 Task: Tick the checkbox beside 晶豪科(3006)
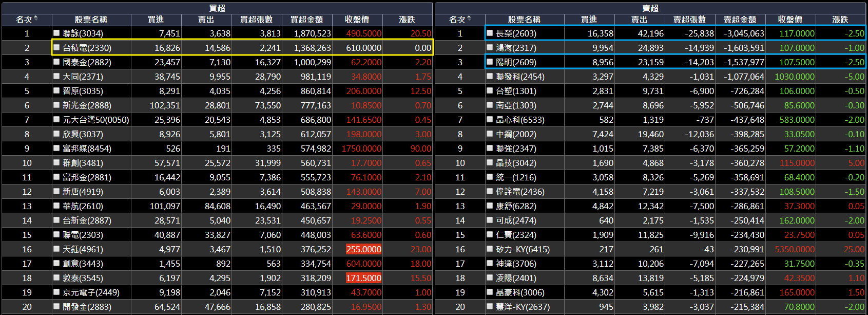point(490,292)
